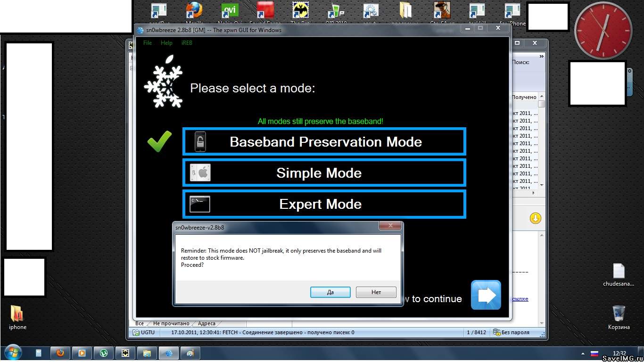Click the yellow down-arrow icon in mail window
Screen dimensions: 644x362
(x=535, y=218)
